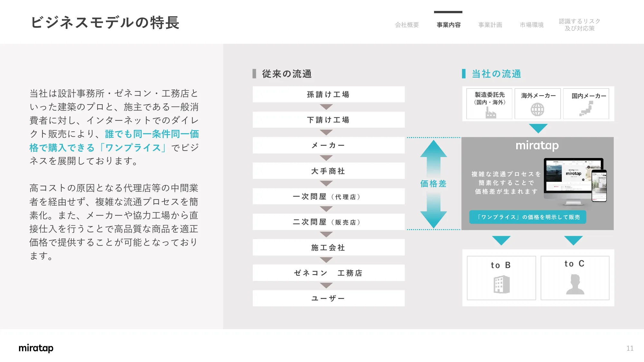This screenshot has width=644, height=362.
Task: Click the person silhouette icon under to C
Action: point(575,284)
